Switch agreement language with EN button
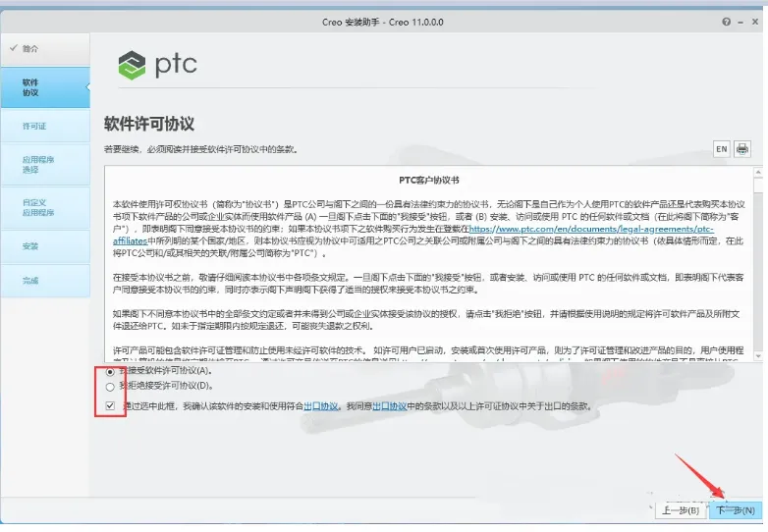Screen dimensions: 768x532 click(x=722, y=149)
